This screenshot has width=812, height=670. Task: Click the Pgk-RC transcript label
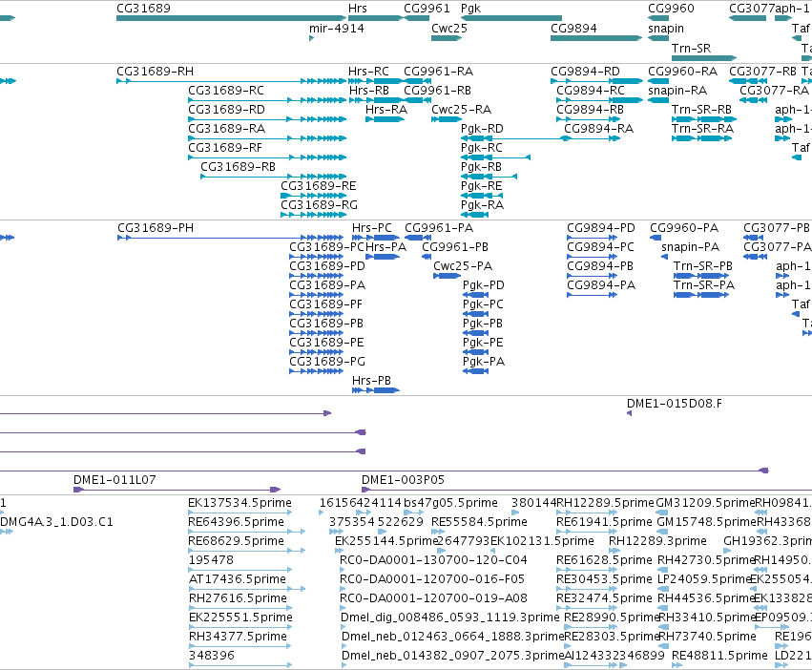tap(482, 148)
